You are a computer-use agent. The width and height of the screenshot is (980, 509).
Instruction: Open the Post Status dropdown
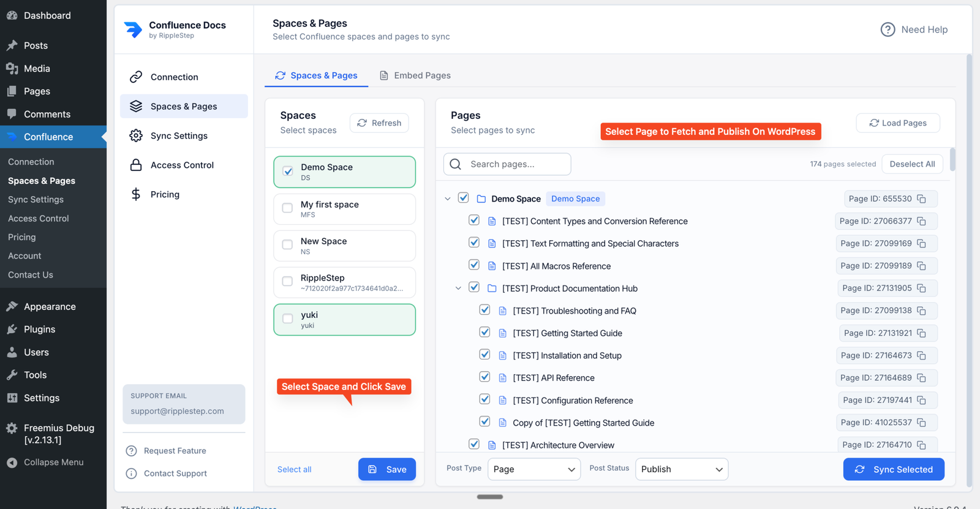pyautogui.click(x=682, y=469)
